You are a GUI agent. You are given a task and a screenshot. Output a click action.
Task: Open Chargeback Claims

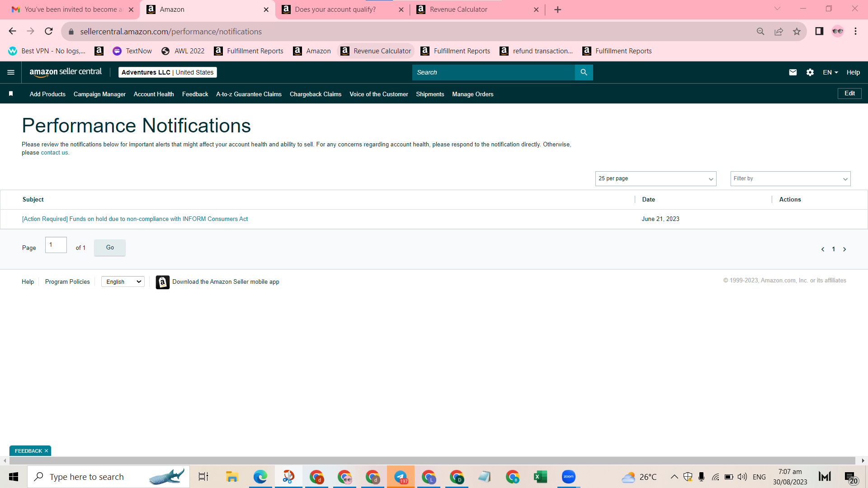pyautogui.click(x=316, y=94)
